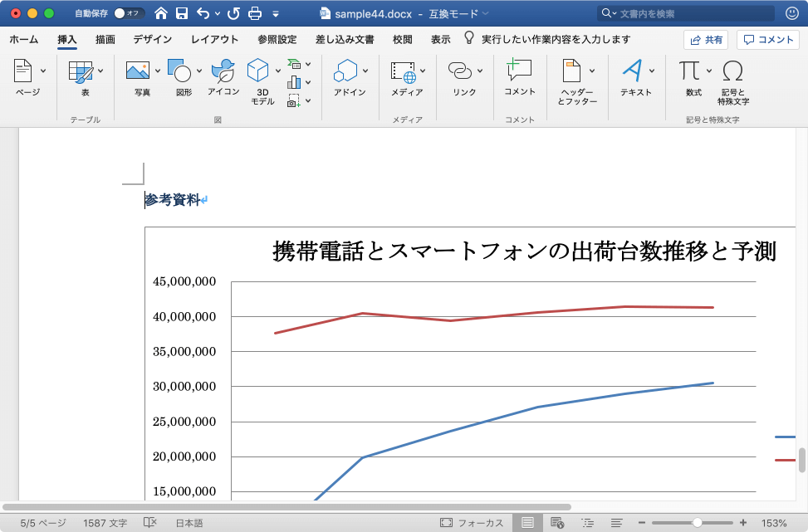808x532 pixels.
Task: Show word count via 1587 文字
Action: [105, 523]
